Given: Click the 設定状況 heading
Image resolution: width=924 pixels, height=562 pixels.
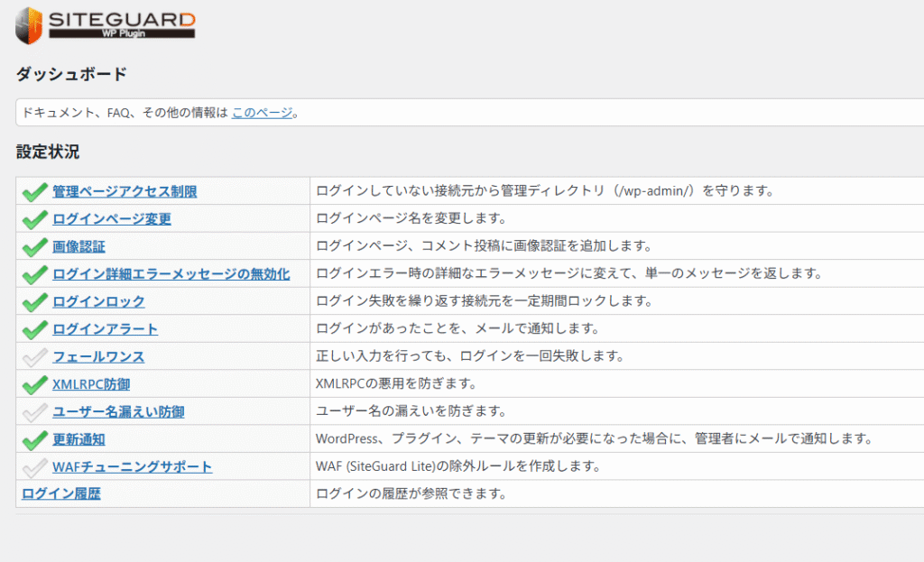Looking at the screenshot, I should click(x=48, y=152).
